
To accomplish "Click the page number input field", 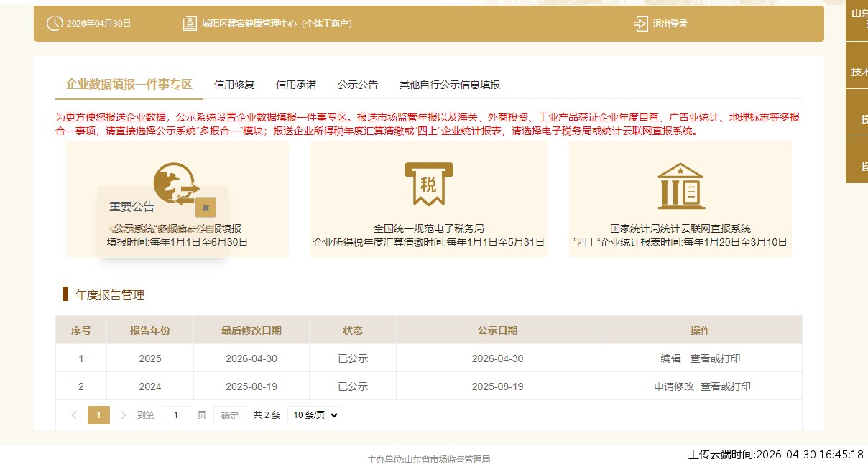I will [x=176, y=414].
